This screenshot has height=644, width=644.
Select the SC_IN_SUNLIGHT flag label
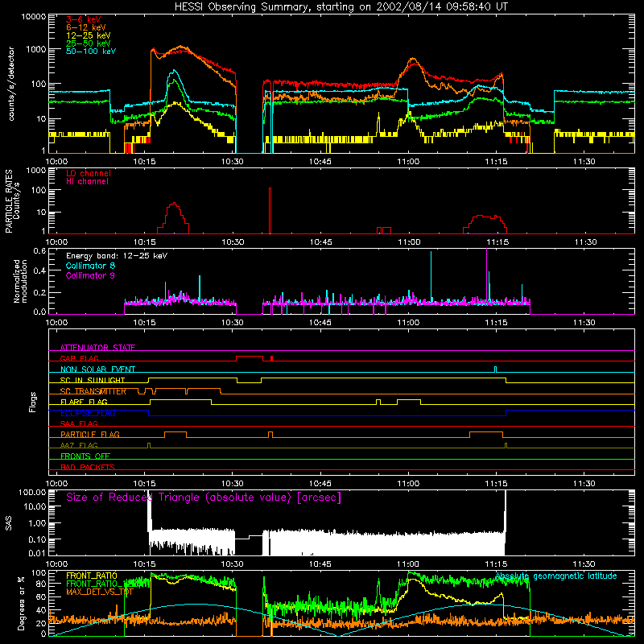[x=93, y=380]
